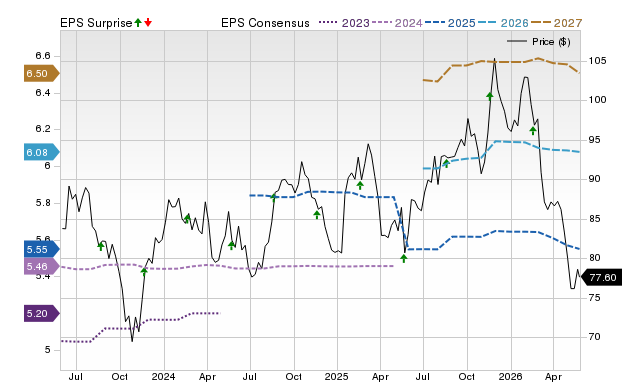The height and width of the screenshot is (382, 640).
Task: Click the 2024 label on the time axis
Action: [x=163, y=376]
